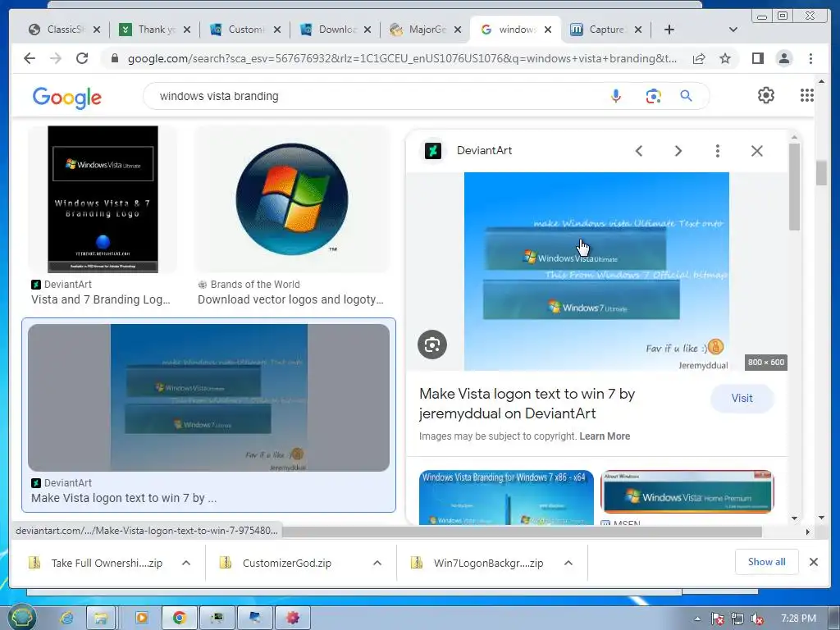
Task: Click the Visit button
Action: pos(742,398)
